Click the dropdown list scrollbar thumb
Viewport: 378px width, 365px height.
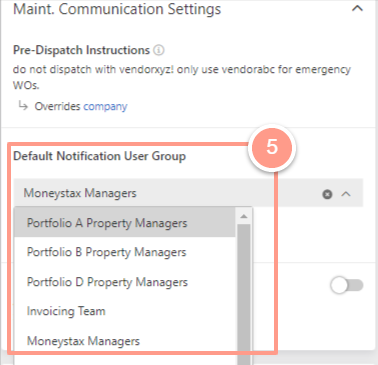244,294
